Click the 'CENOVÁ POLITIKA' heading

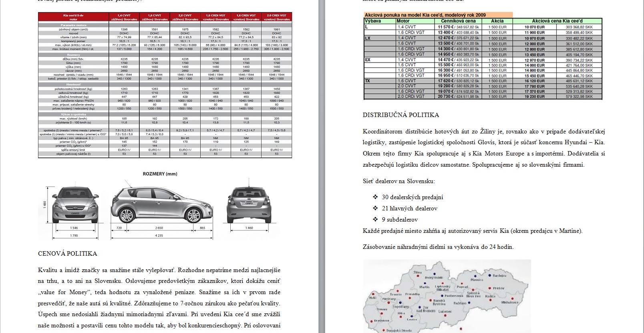[67, 254]
